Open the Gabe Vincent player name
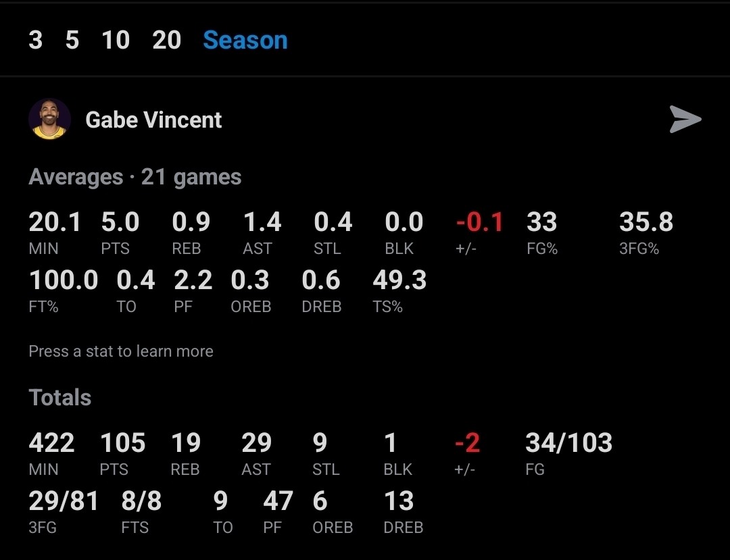The image size is (730, 560). tap(153, 120)
